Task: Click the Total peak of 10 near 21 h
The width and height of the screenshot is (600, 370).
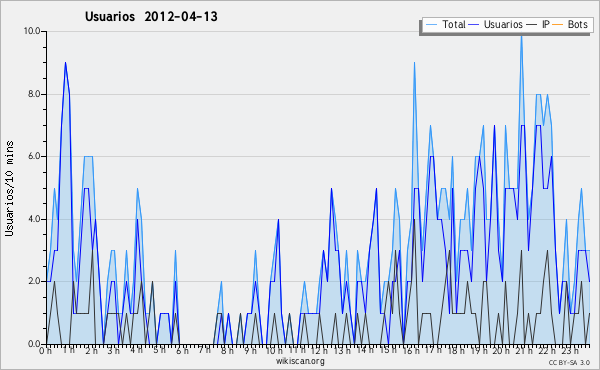Action: [521, 36]
